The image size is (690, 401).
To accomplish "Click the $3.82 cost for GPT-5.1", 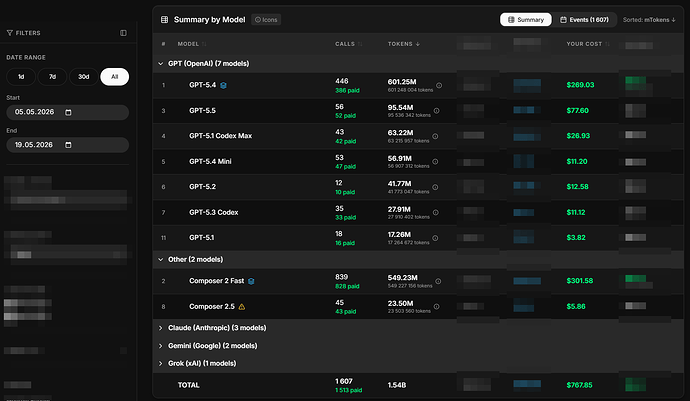I will pos(576,238).
